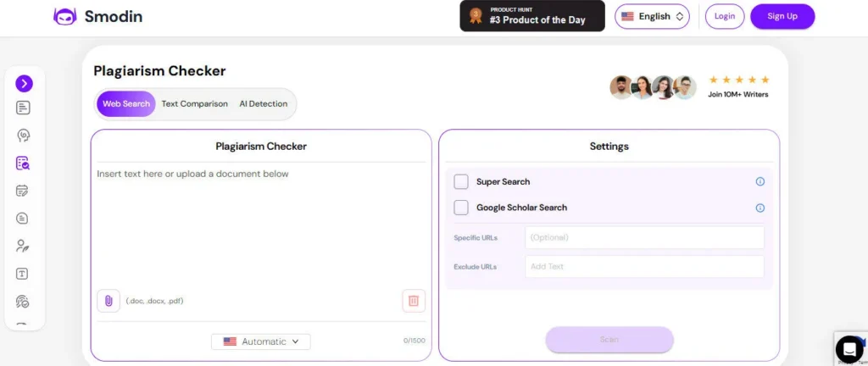
Task: Open the live chat support bubble
Action: pyautogui.click(x=849, y=348)
